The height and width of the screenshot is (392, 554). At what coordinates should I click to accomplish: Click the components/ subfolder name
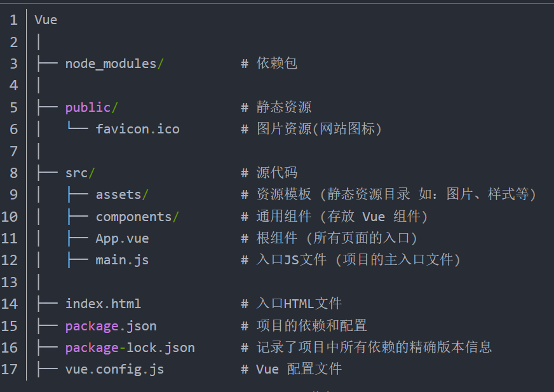pos(137,217)
